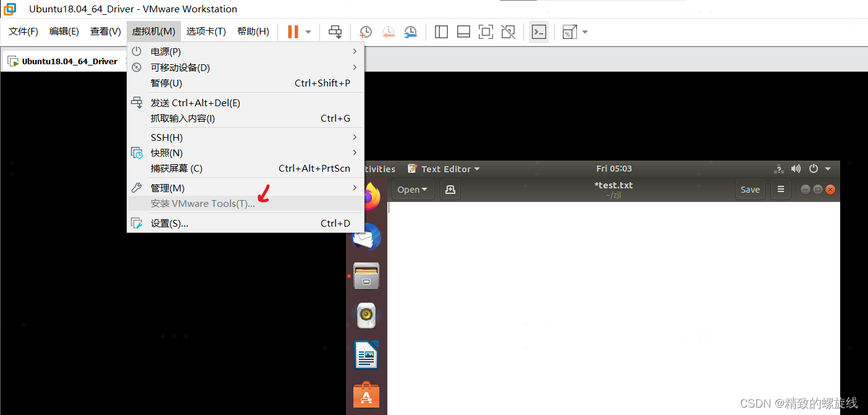Revert to snapshot using the orange arrow icon
This screenshot has width=868, height=415.
point(388,31)
